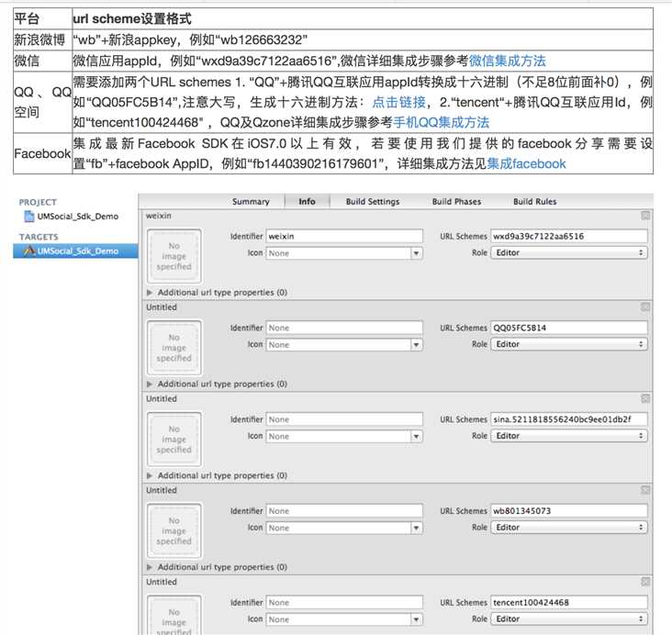Image resolution: width=672 pixels, height=635 pixels.
Task: Remove the weixin URL type via corner icon
Action: pos(645,216)
